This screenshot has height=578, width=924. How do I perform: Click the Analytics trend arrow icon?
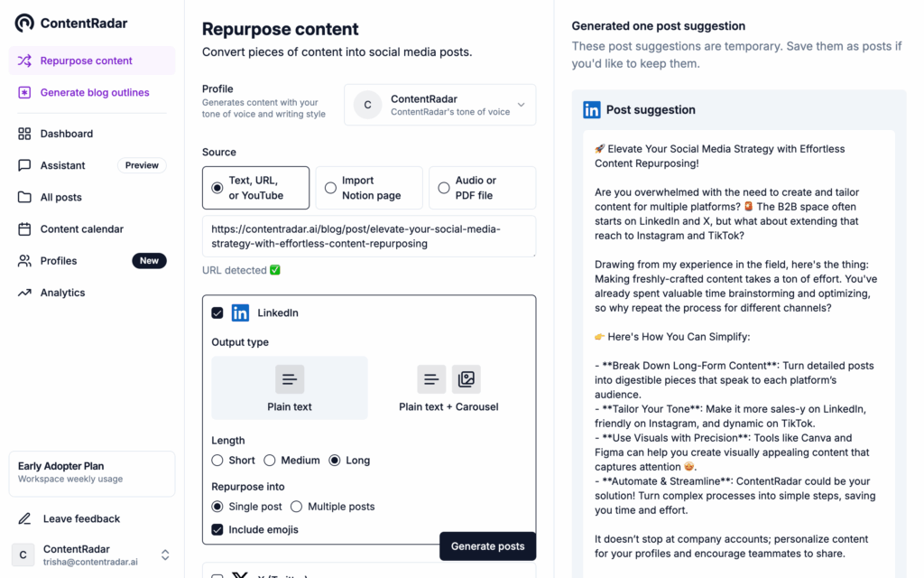point(24,293)
